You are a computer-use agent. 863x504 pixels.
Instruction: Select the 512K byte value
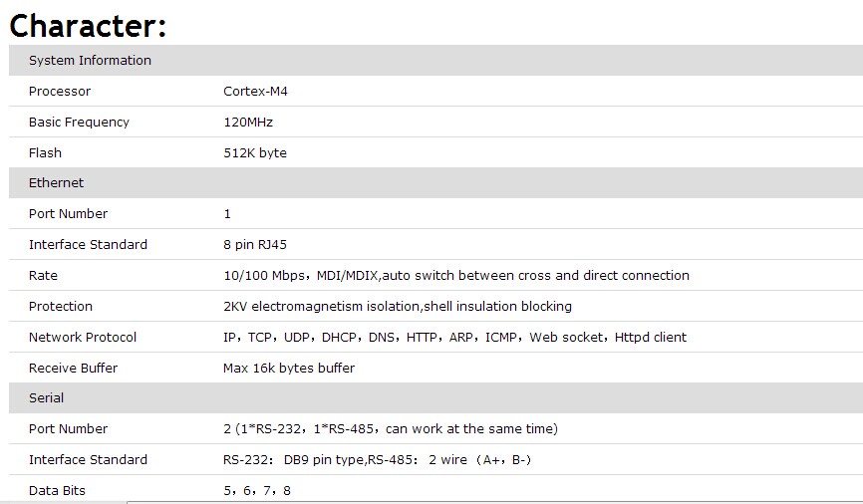(x=255, y=153)
